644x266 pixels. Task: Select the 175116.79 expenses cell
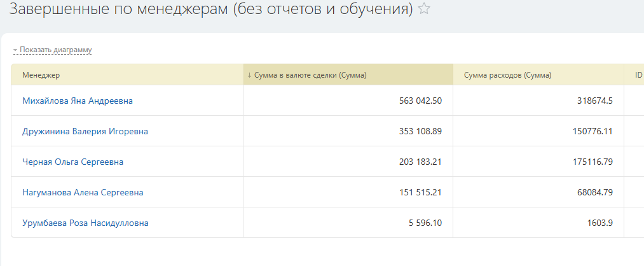pos(538,162)
